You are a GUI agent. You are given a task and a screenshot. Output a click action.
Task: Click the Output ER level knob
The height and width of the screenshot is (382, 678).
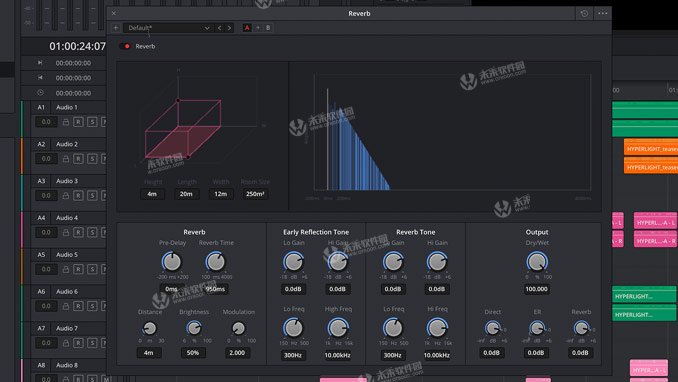pyautogui.click(x=537, y=328)
